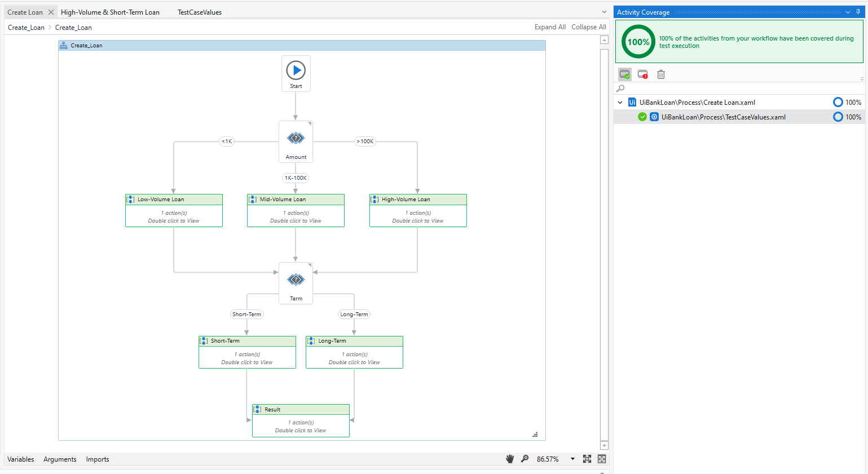Screen dimensions: 868x474
Task: Click the 100% coverage progress ring
Action: [x=638, y=42]
